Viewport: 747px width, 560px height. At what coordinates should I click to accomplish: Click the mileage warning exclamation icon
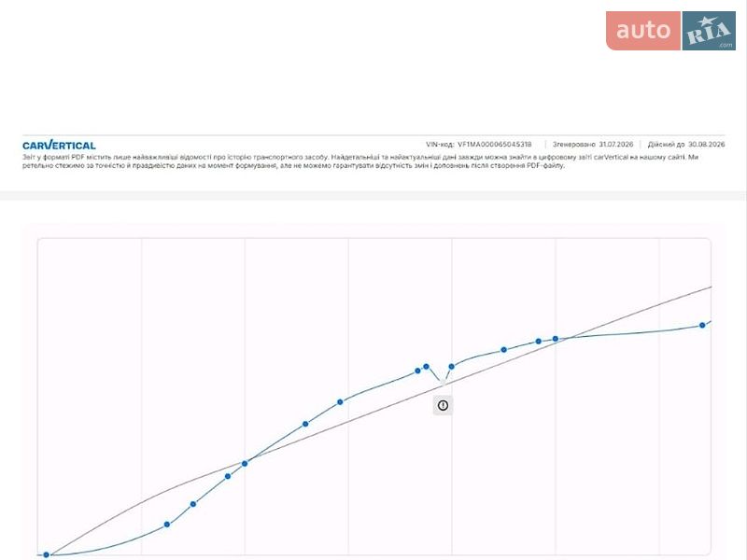(443, 405)
